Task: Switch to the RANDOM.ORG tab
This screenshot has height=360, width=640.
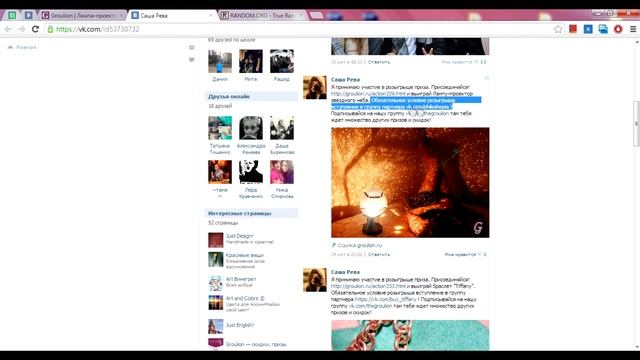Action: point(261,16)
